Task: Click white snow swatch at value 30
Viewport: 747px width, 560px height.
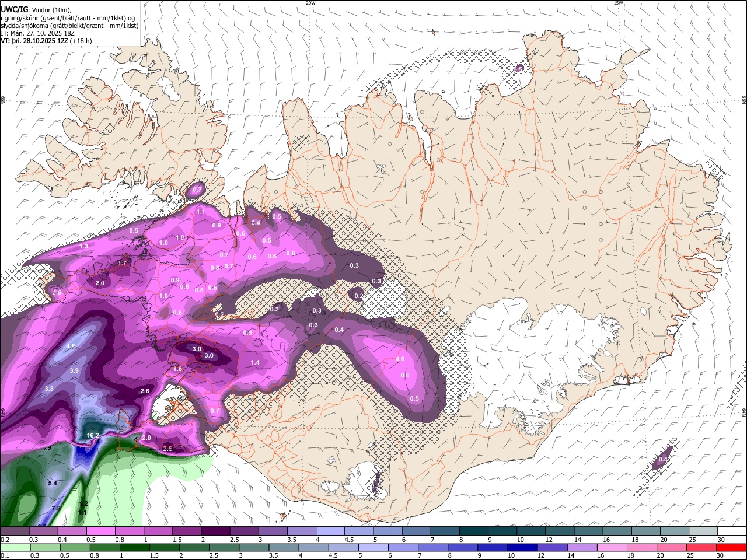Action: (732, 531)
